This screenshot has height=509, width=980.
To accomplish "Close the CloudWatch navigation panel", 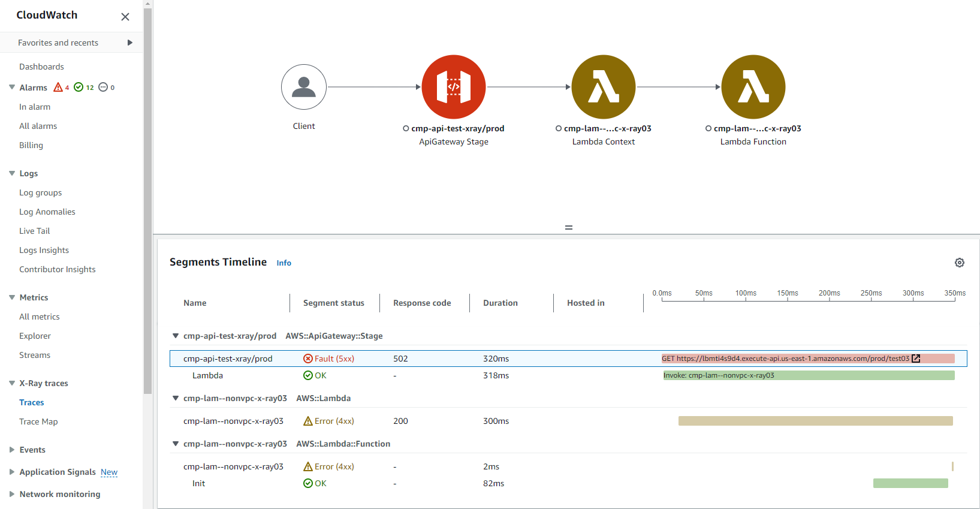I will pos(125,17).
